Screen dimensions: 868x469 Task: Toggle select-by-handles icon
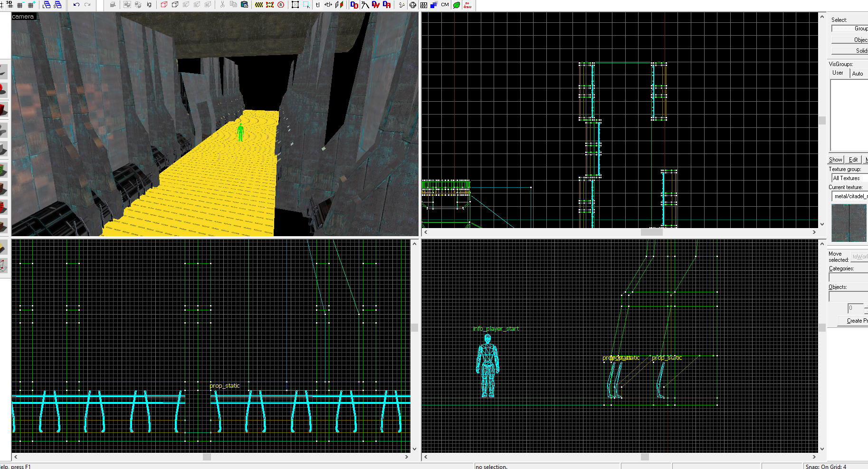click(295, 5)
